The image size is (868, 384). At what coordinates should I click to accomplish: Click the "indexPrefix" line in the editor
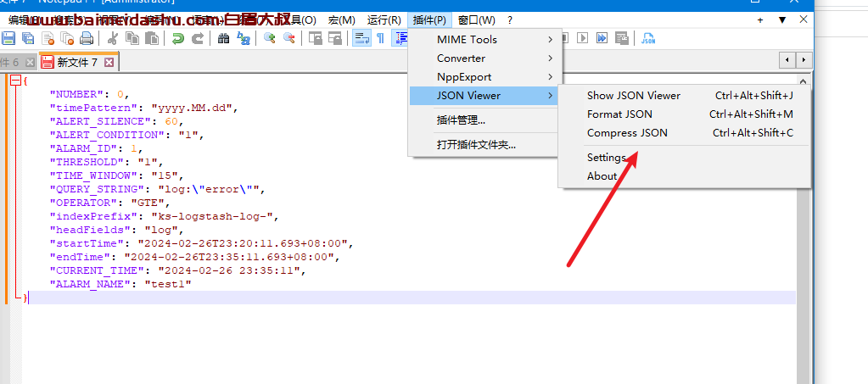(x=165, y=216)
